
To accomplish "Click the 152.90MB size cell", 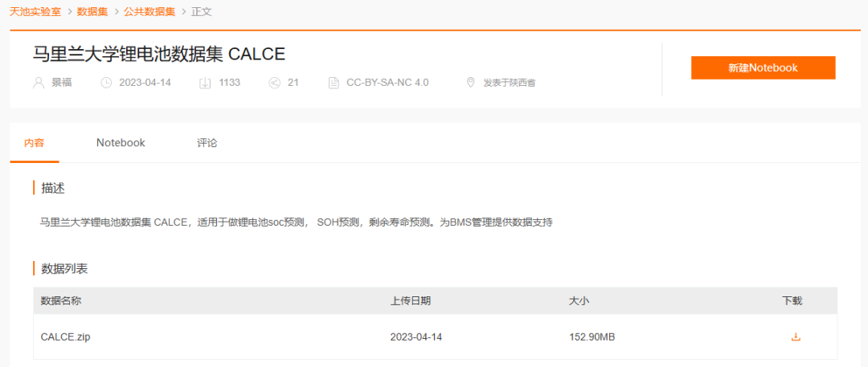I will click(592, 336).
